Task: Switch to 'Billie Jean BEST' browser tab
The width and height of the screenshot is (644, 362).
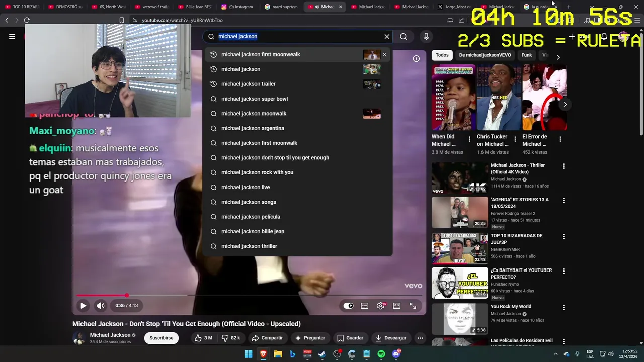Action: pyautogui.click(x=195, y=7)
